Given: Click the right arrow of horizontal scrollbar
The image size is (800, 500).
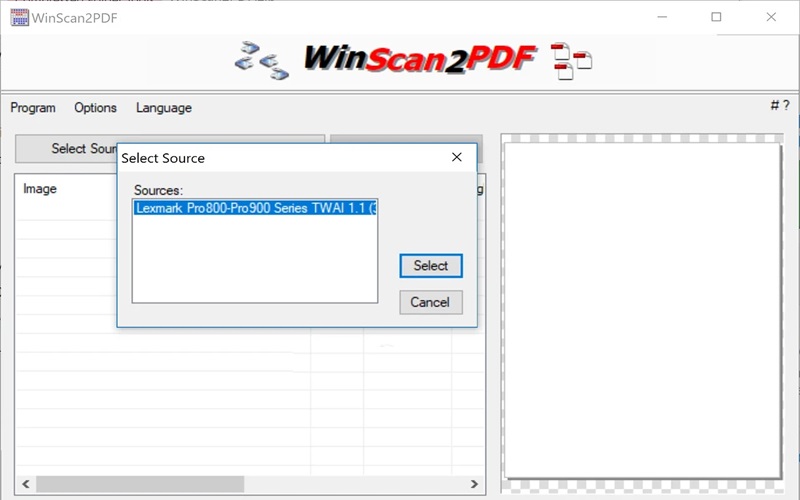Looking at the screenshot, I should tap(474, 484).
